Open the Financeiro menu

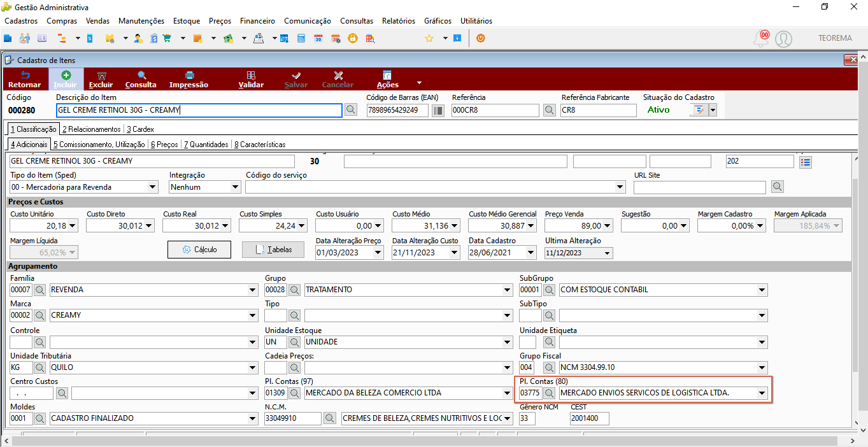click(257, 21)
